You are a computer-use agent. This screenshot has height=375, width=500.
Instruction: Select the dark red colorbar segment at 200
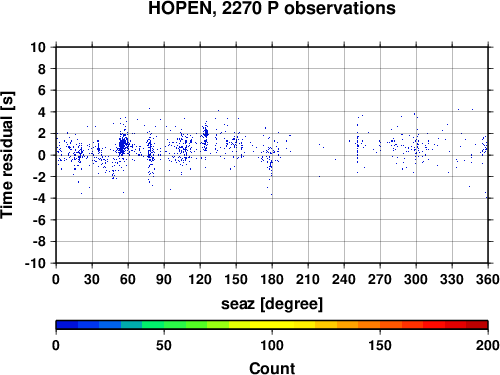[477, 325]
